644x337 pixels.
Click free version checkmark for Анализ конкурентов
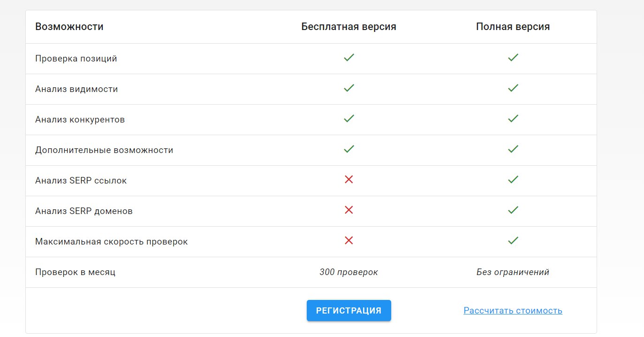(x=349, y=119)
